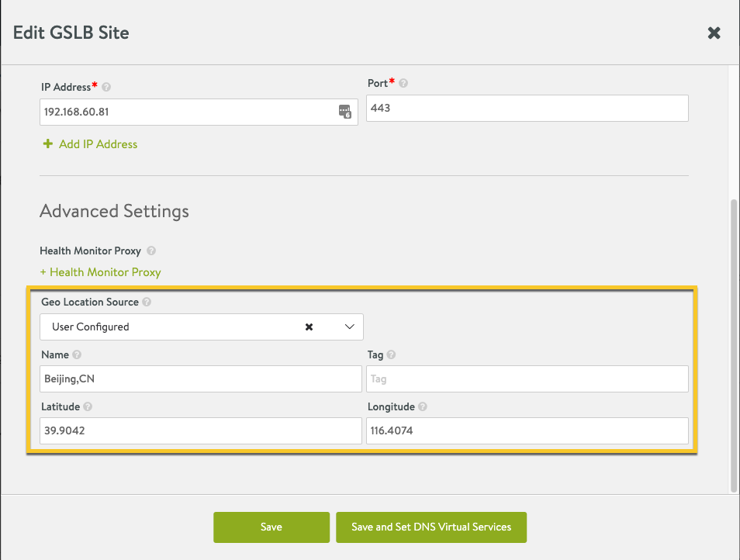This screenshot has height=560, width=740.
Task: Show help for Geo Location Source
Action: click(x=147, y=302)
